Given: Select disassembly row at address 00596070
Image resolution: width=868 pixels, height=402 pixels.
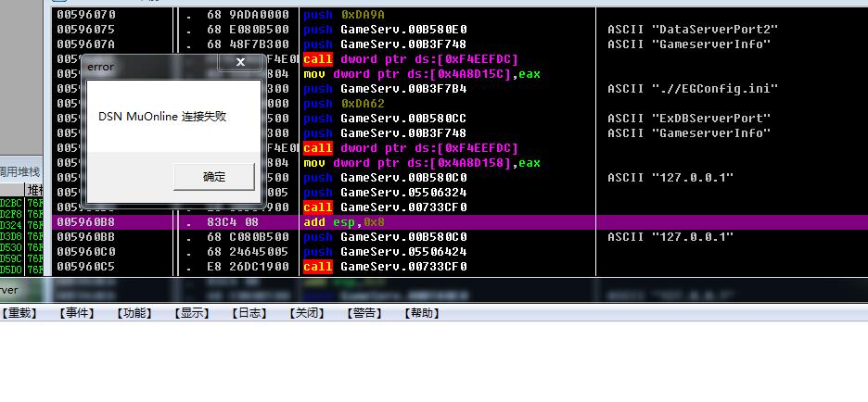Looking at the screenshot, I should pyautogui.click(x=459, y=15).
